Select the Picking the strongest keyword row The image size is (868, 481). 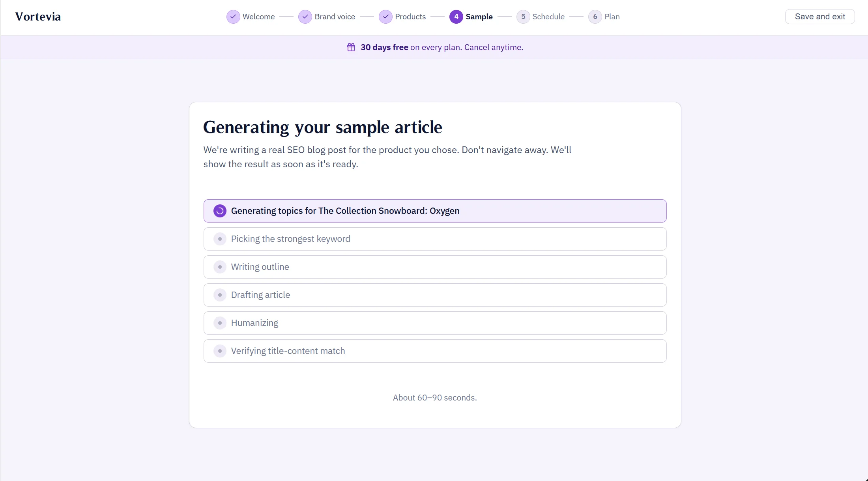click(x=435, y=239)
